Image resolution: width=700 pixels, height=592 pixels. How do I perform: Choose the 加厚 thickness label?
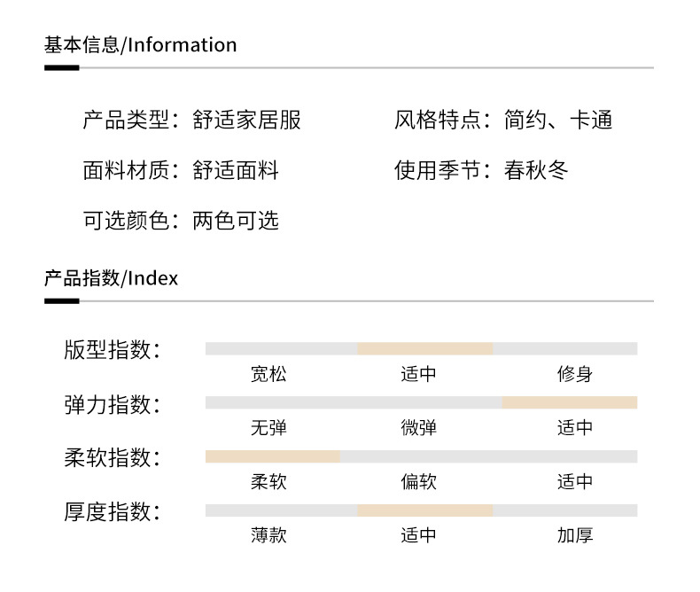(x=575, y=535)
